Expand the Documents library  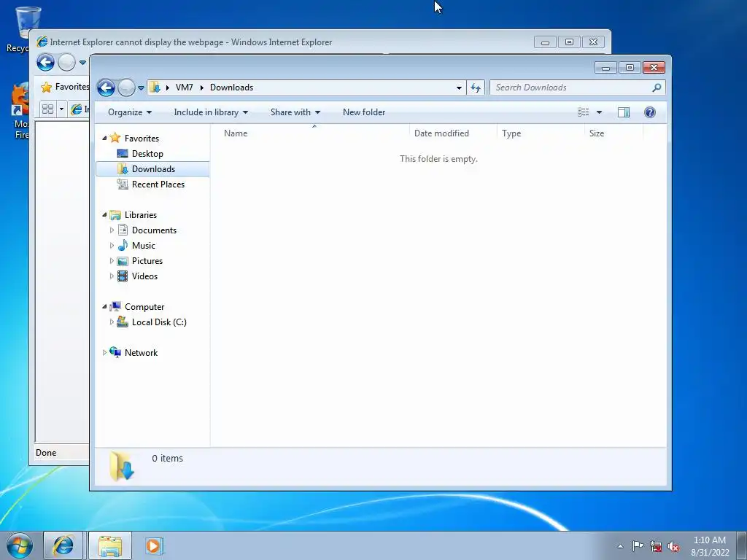pyautogui.click(x=112, y=230)
